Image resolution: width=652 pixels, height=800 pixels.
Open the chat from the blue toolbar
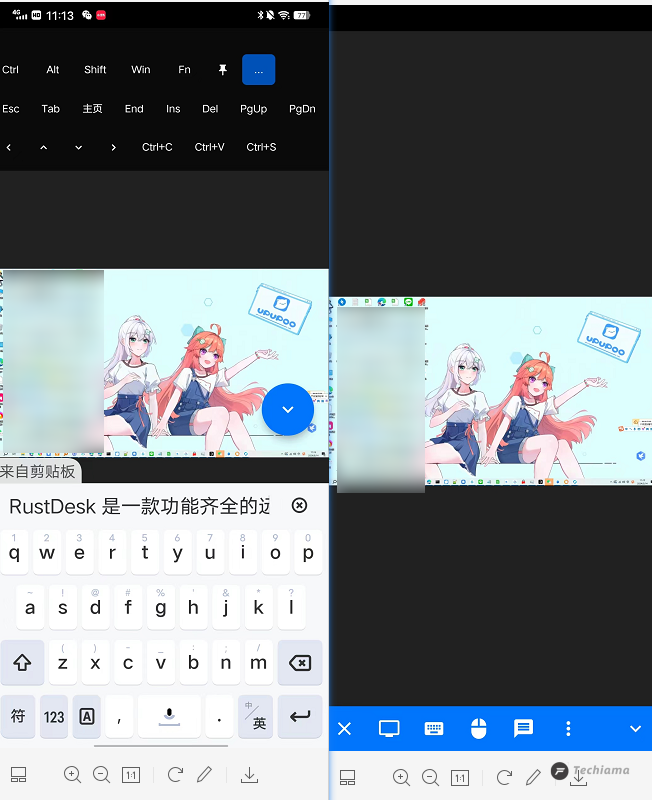(523, 729)
